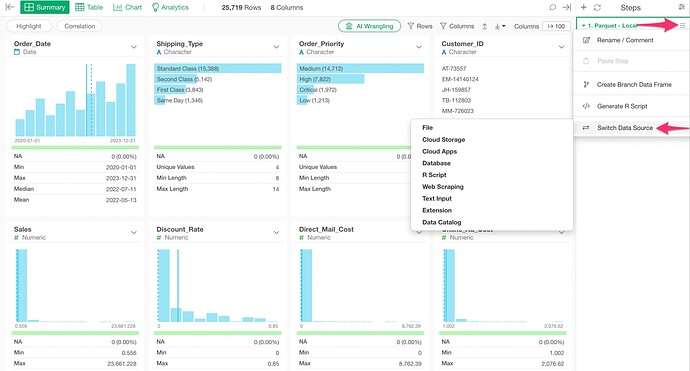Click the upload arrow icon in the toolbar

(x=484, y=26)
